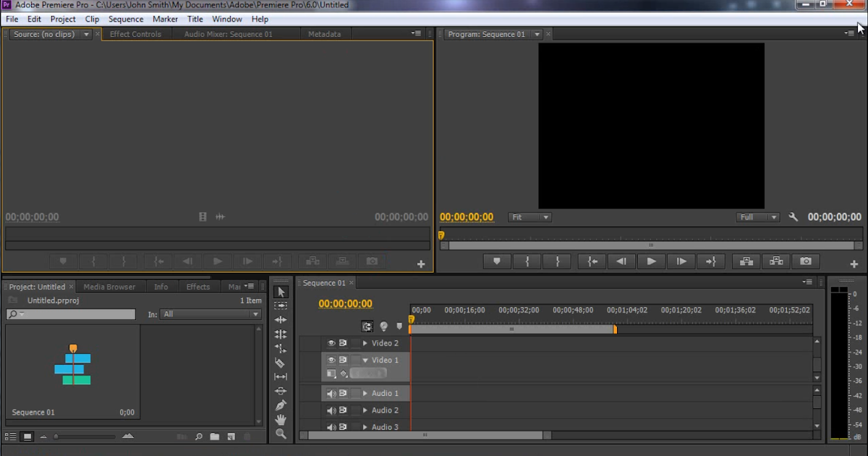Screen dimensions: 868x456
Task: Click the Extract button in Program monitor
Action: point(776,261)
